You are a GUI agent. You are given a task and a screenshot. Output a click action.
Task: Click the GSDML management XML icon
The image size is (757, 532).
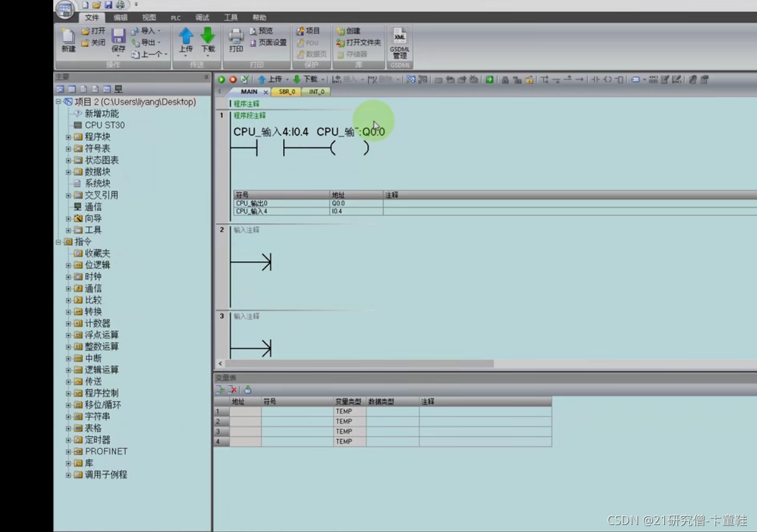[400, 43]
